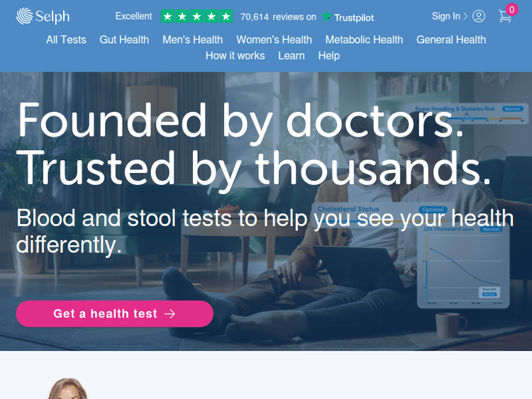Image resolution: width=532 pixels, height=399 pixels.
Task: Open General Health section
Action: 451,40
